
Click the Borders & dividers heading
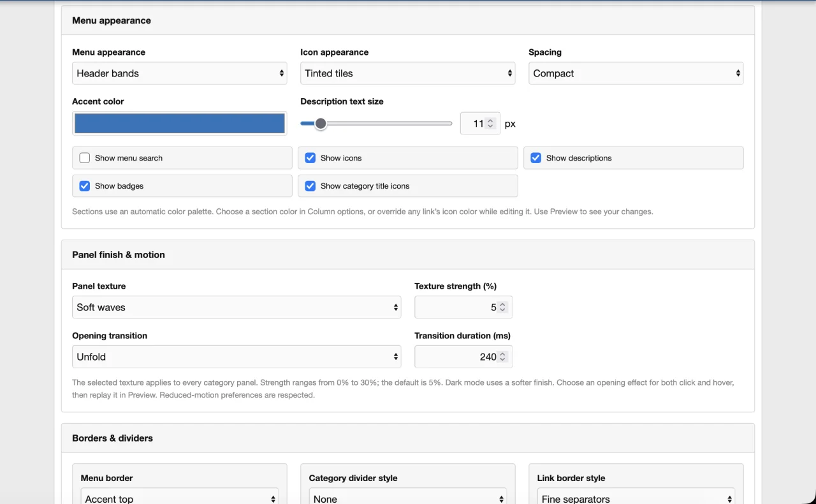[x=112, y=438]
